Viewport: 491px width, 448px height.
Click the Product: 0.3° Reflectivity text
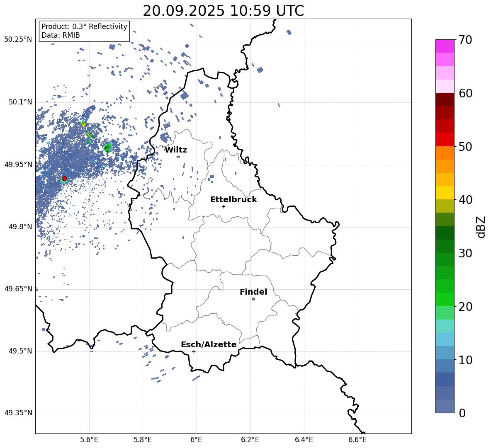click(x=84, y=27)
